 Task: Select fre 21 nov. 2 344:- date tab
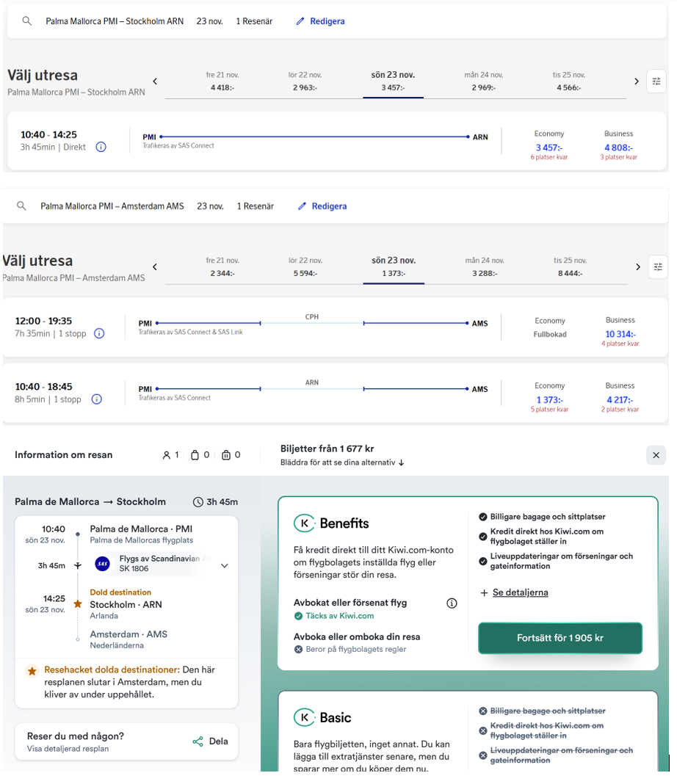222,266
